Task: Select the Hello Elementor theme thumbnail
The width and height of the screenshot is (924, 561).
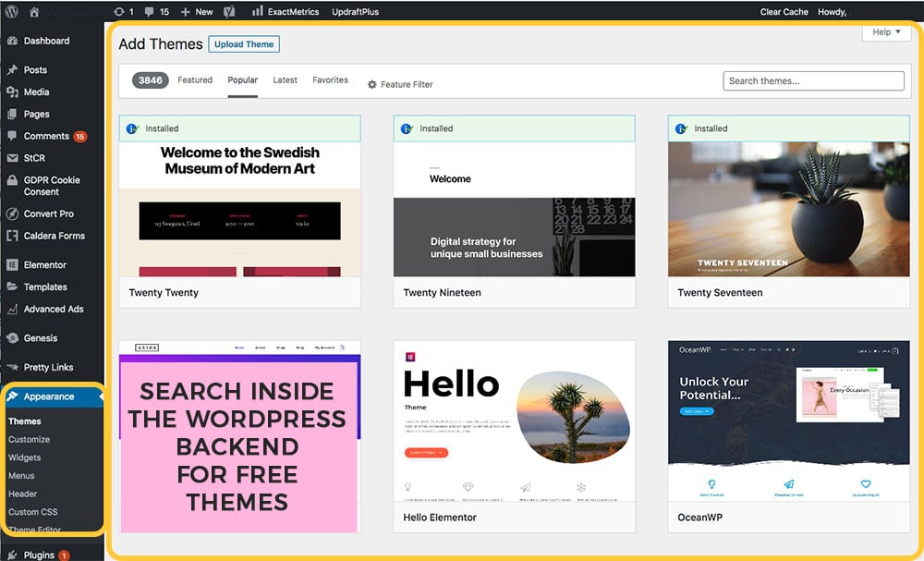Action: (515, 421)
